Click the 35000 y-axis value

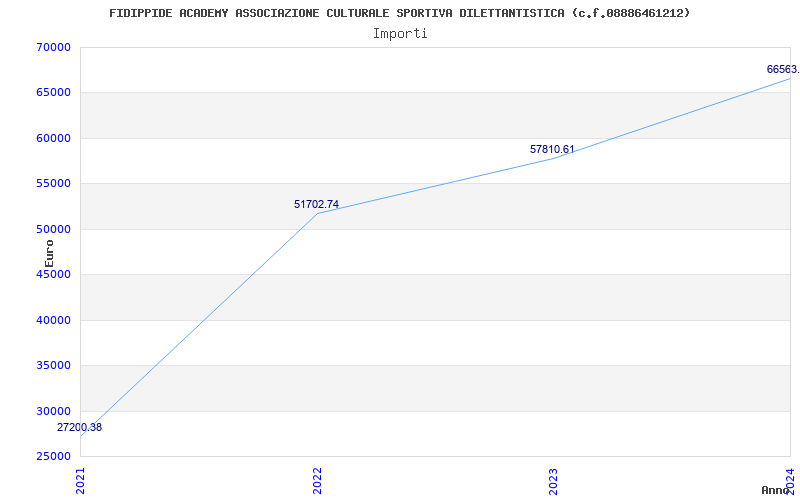53,366
